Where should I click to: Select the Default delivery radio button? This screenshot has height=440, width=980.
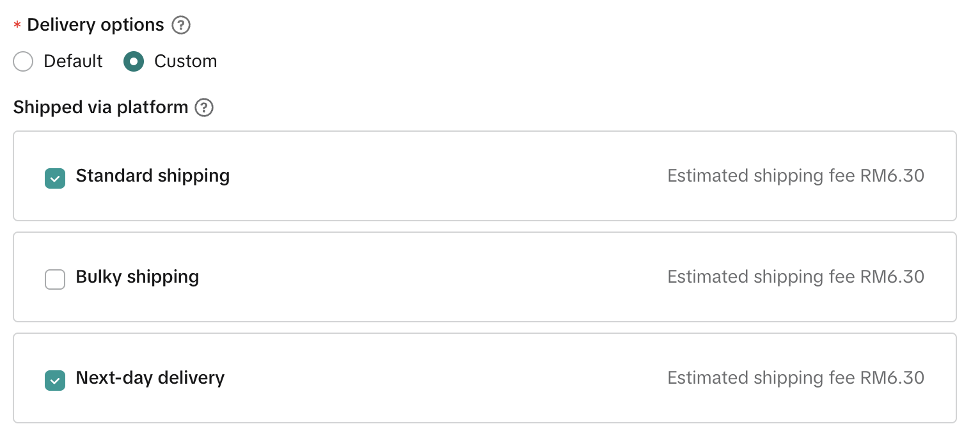pyautogui.click(x=23, y=61)
